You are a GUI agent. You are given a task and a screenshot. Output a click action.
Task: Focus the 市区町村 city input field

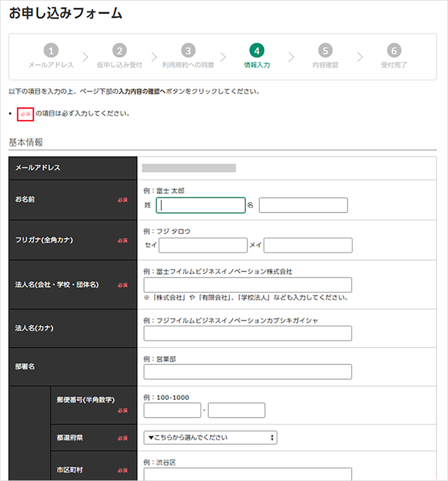click(248, 474)
